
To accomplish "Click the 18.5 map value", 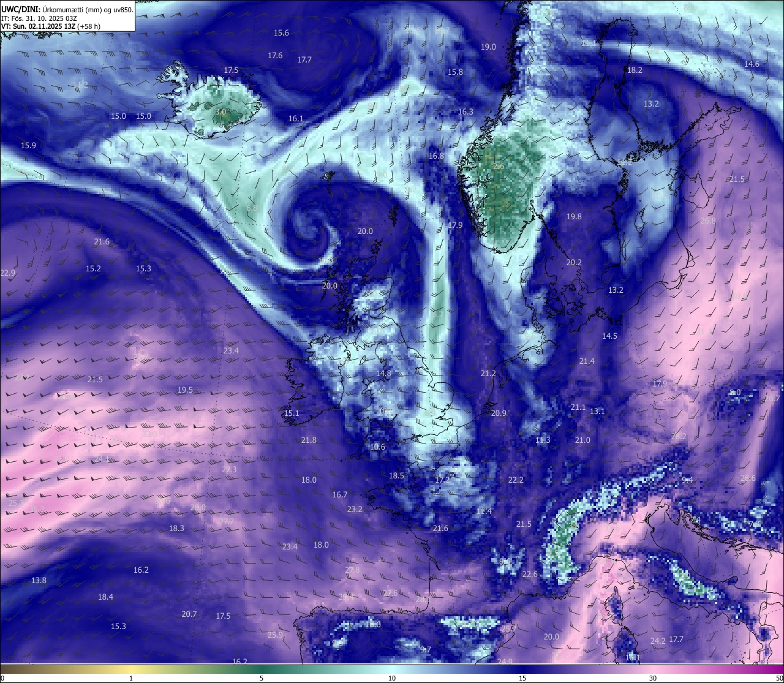I will (396, 476).
